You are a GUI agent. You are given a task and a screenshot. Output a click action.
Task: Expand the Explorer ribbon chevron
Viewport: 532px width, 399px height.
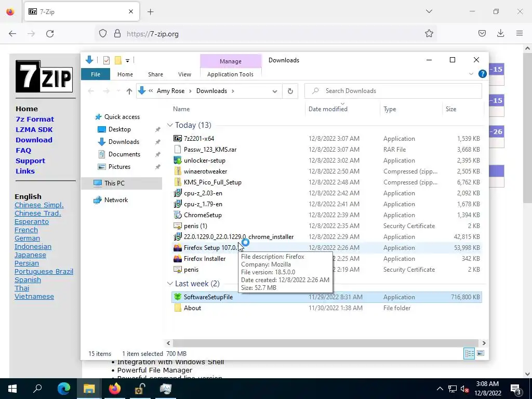(471, 74)
